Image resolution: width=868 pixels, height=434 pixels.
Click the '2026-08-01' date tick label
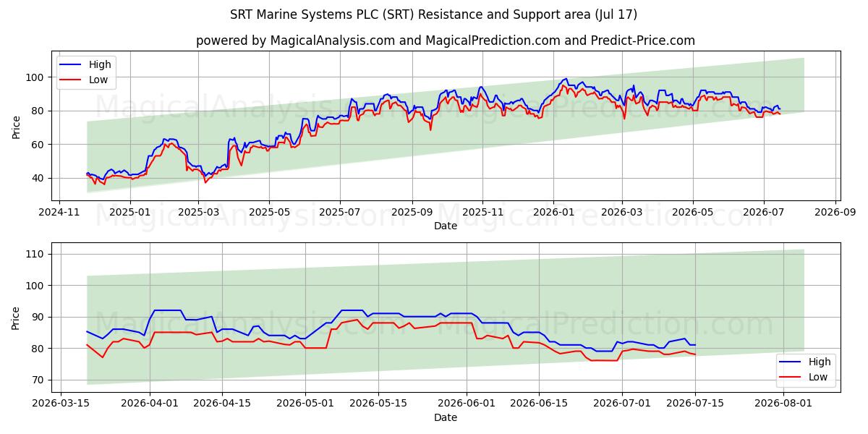point(783,405)
